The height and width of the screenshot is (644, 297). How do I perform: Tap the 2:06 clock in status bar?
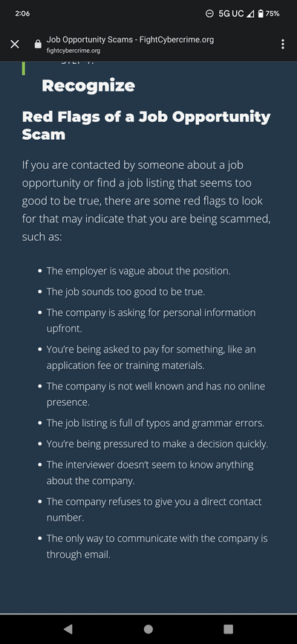pos(22,13)
